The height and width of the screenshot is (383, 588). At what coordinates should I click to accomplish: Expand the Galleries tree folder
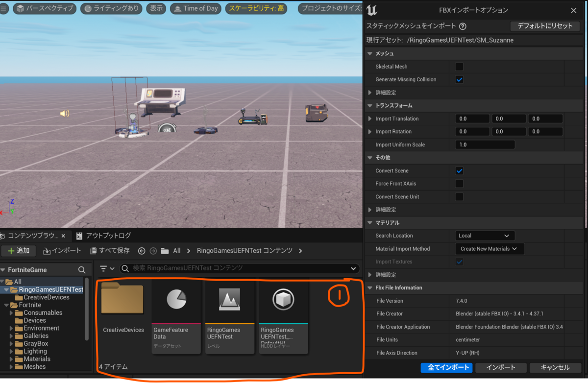tap(12, 336)
